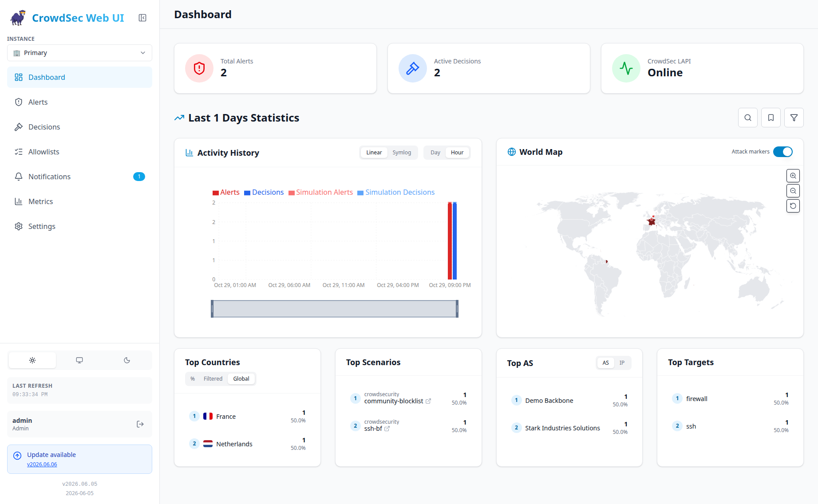Click the blue Decisions bar in chart
This screenshot has height=504, width=818.
(x=454, y=241)
